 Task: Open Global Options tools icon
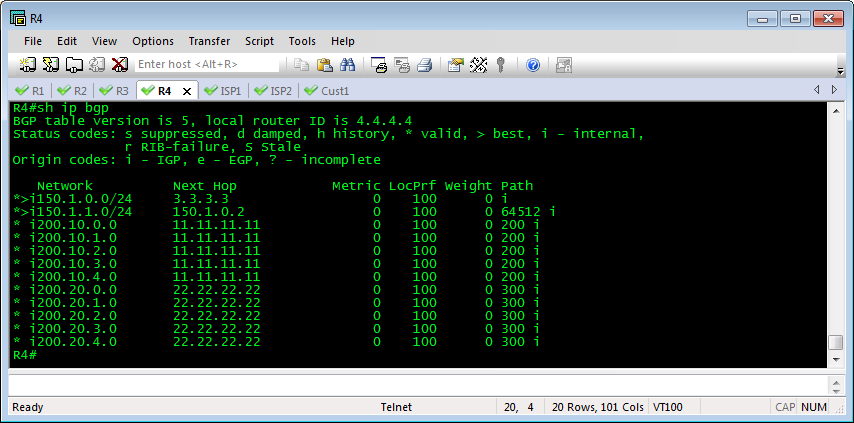coord(478,65)
